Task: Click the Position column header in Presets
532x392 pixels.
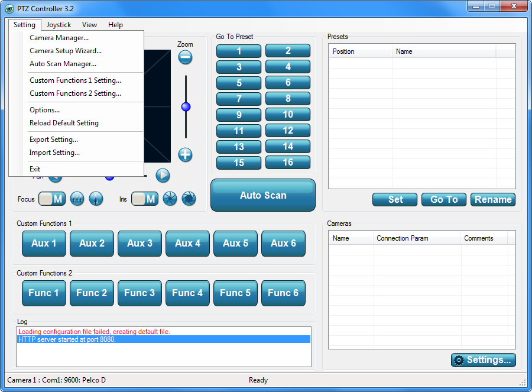Action: (x=361, y=51)
